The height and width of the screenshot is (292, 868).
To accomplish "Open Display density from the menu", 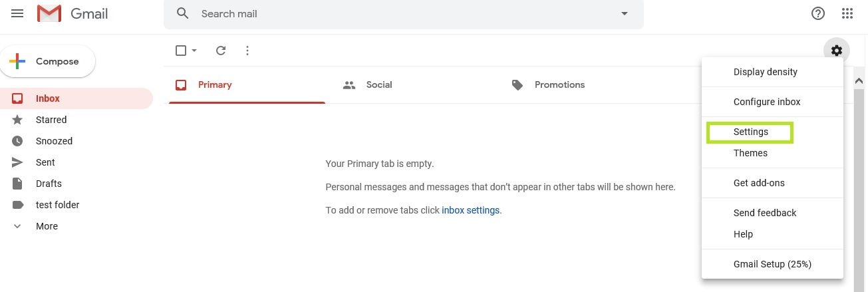I will (x=765, y=72).
